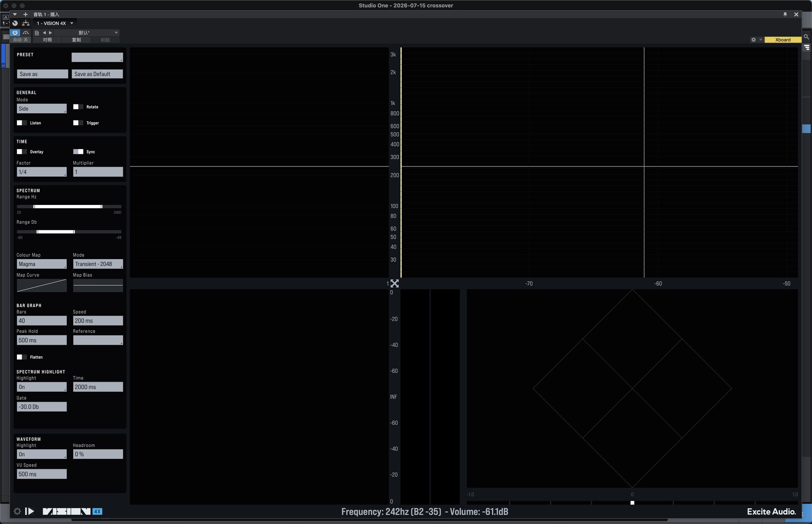Open the Vision 4X settings gear at bottom

17,511
